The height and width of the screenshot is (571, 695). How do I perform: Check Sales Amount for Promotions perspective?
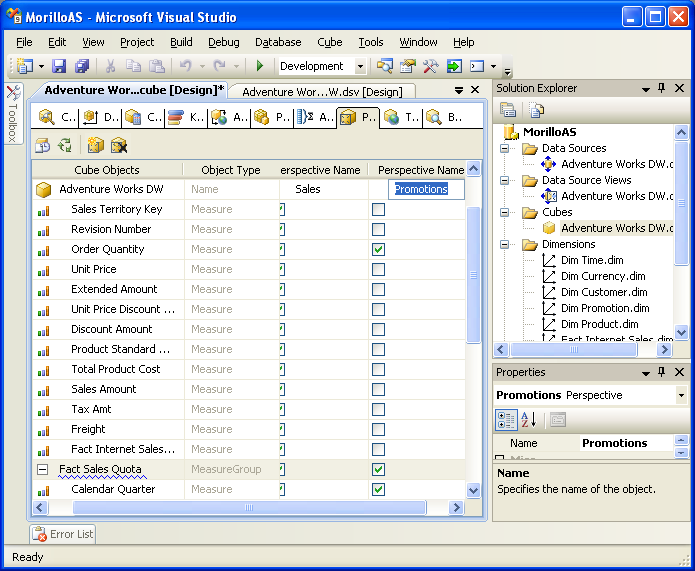[x=378, y=389]
